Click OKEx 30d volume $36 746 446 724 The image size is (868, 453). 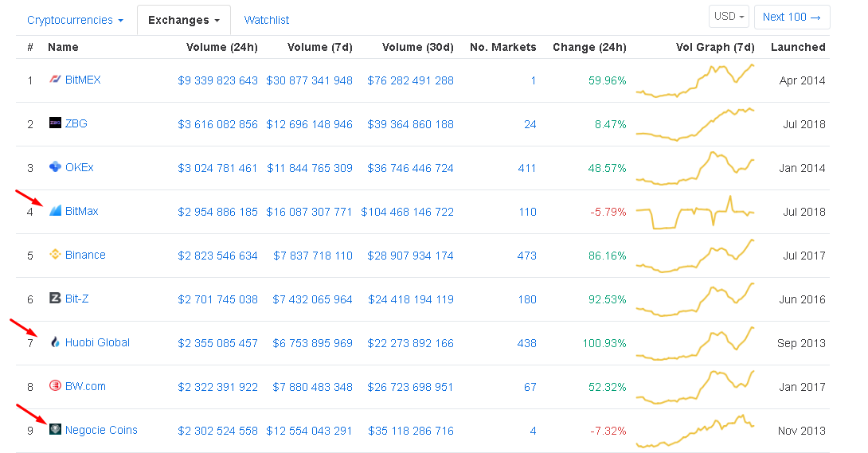coord(410,168)
